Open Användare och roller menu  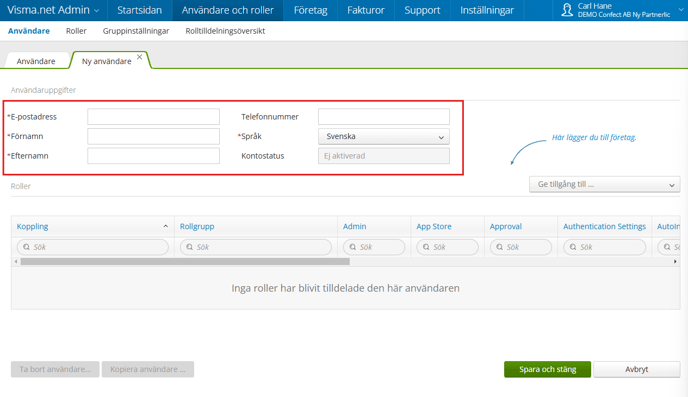(x=228, y=10)
